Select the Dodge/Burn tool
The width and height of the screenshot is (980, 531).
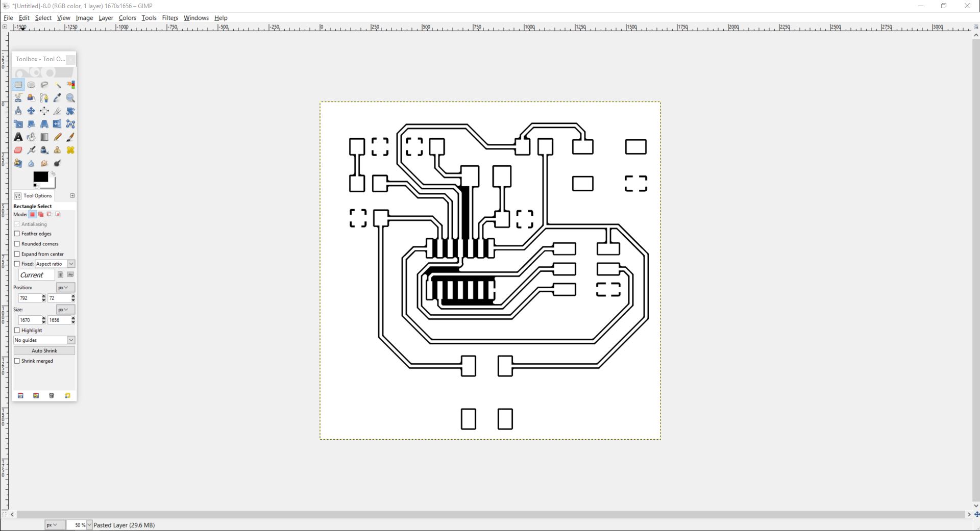(57, 163)
